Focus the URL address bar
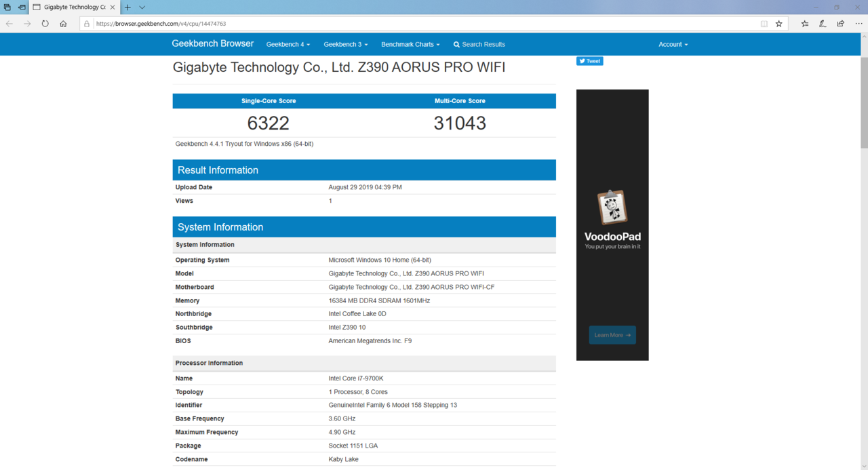Viewport: 868px width, 470px height. [x=424, y=24]
